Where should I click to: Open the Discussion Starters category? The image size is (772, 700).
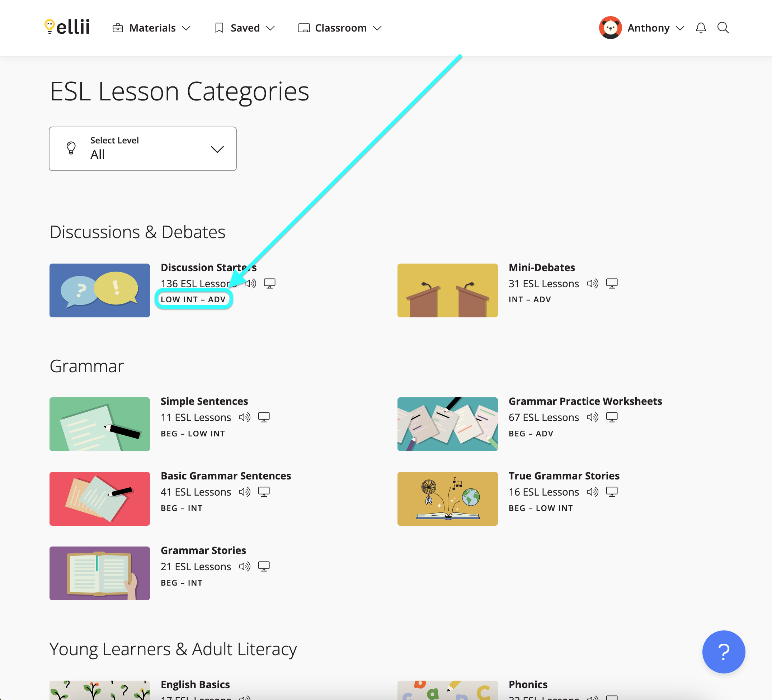coord(209,267)
